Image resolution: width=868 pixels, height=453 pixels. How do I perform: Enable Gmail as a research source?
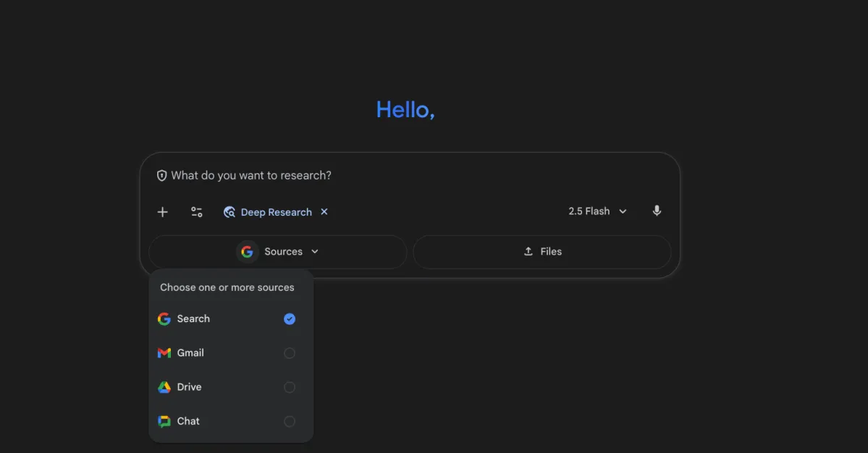(289, 352)
